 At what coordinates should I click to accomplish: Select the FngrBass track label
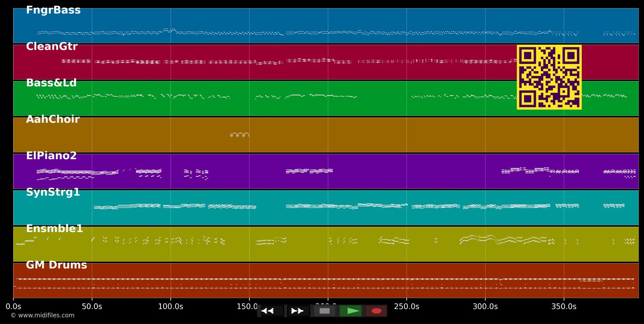point(53,10)
